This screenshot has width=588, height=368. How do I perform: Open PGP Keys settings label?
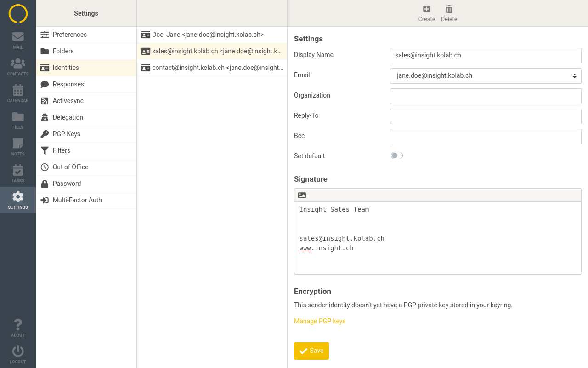coord(67,134)
